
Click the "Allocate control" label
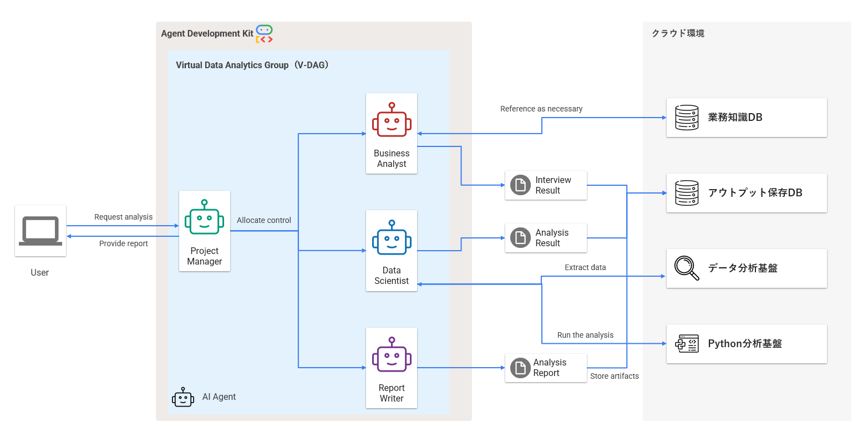tap(264, 220)
